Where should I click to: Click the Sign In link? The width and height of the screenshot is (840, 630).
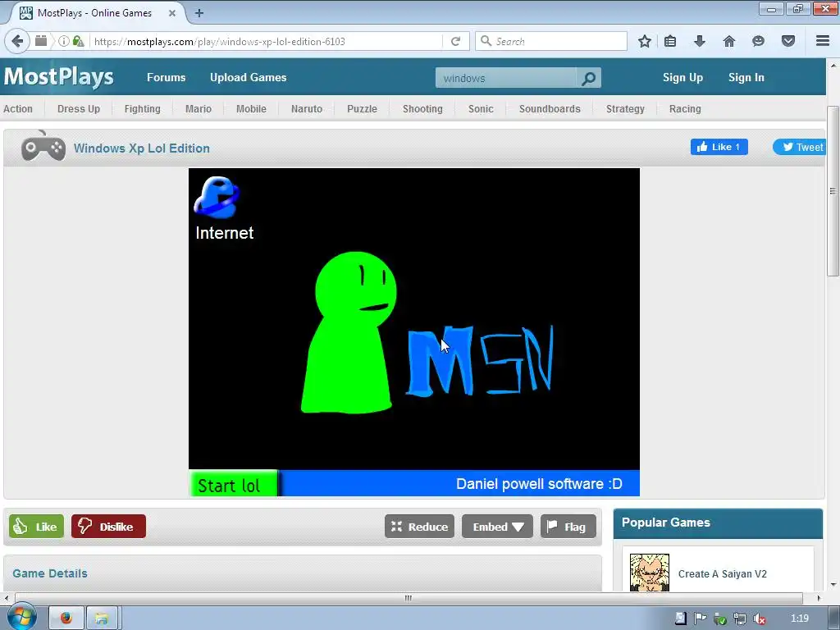click(x=746, y=78)
